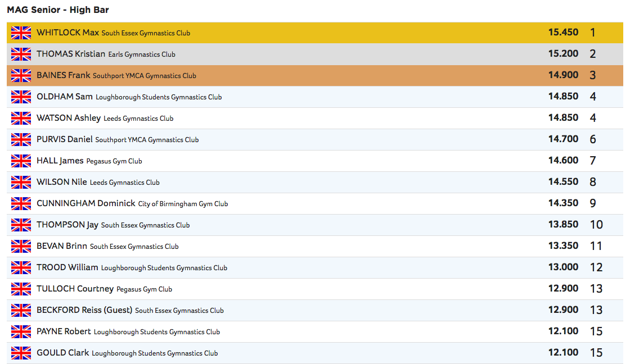
Task: Select the 13.000 score of TROOD William
Action: (563, 267)
